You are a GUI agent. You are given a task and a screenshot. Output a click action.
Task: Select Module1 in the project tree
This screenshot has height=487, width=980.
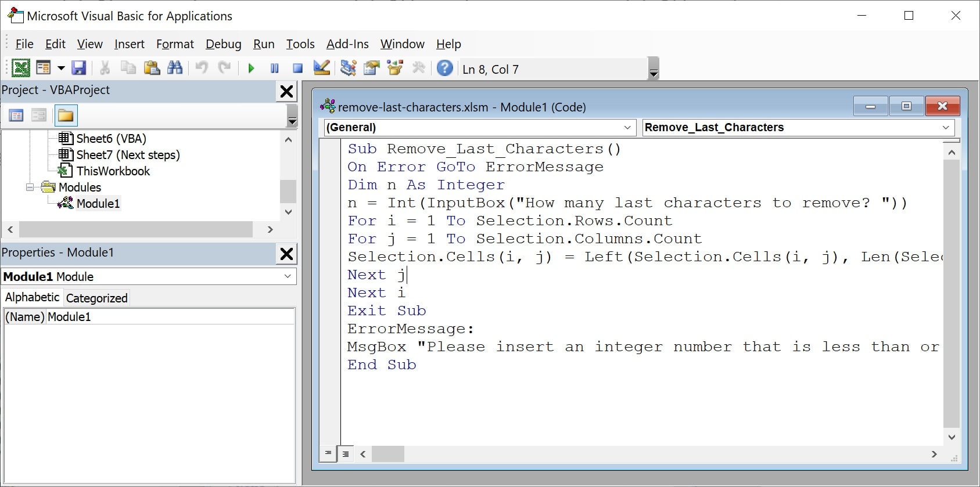coord(98,204)
